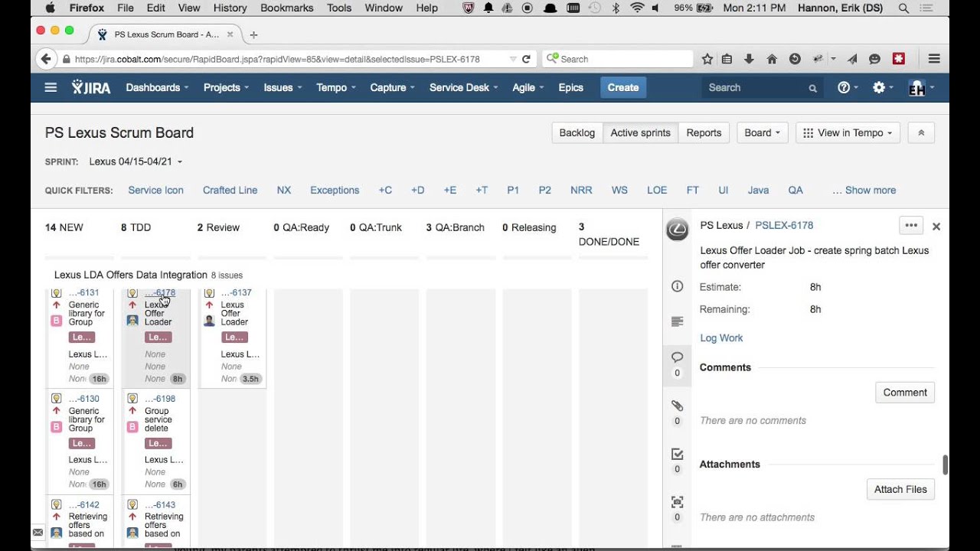
Task: Go back with the browser back arrow
Action: [46, 59]
